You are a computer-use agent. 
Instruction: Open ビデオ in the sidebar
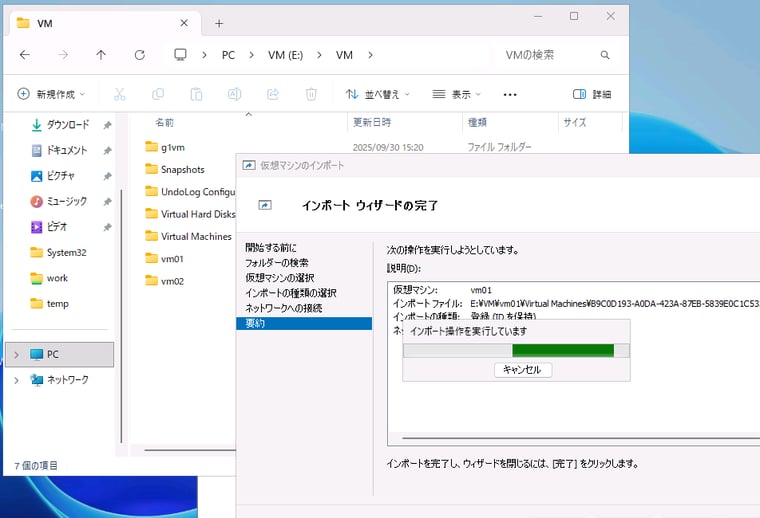[49, 227]
